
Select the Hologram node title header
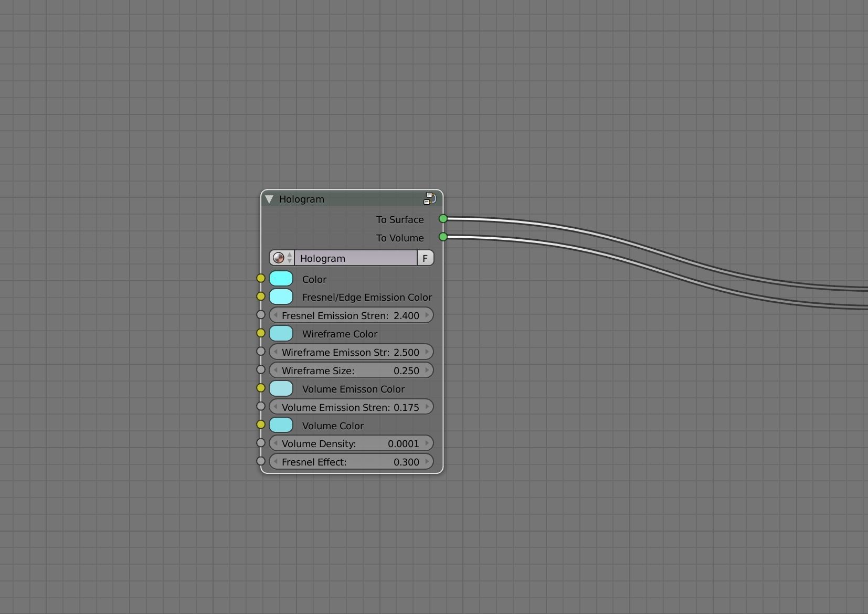click(x=352, y=199)
